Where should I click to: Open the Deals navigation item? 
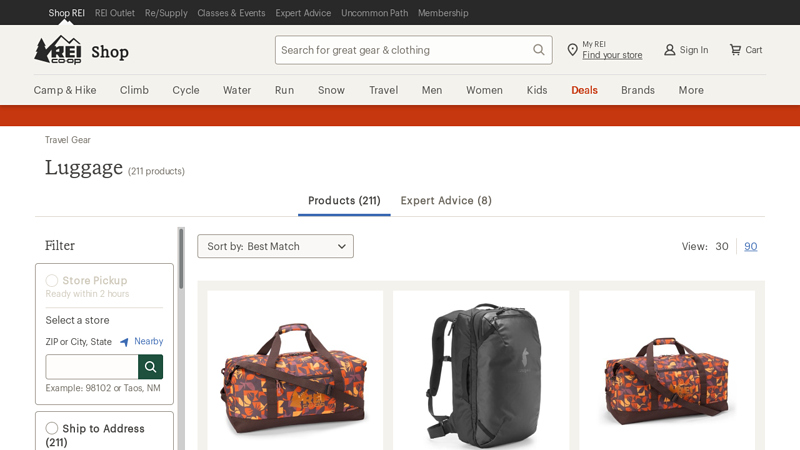click(x=584, y=90)
